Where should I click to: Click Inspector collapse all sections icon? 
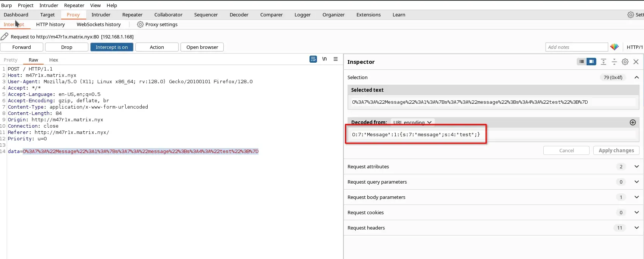tap(614, 62)
